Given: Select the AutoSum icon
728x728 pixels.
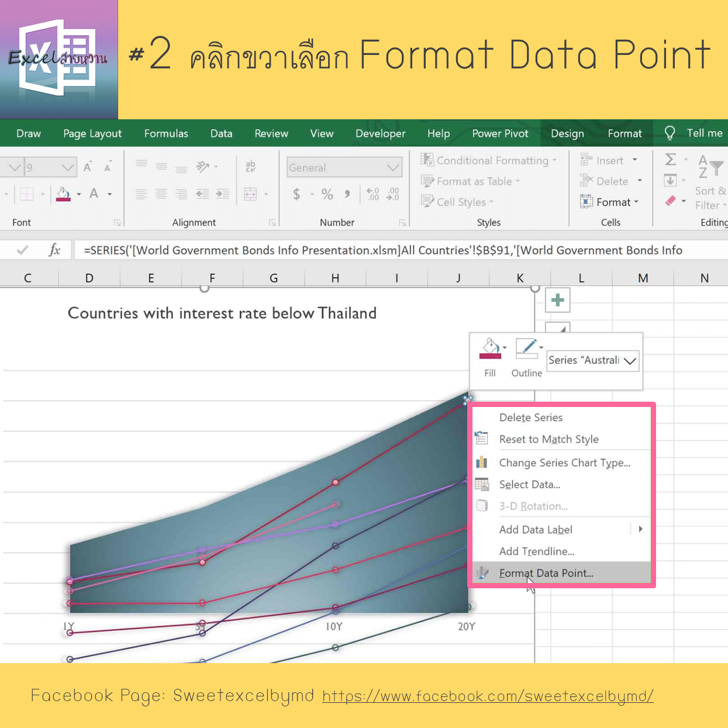Looking at the screenshot, I should coord(671,158).
